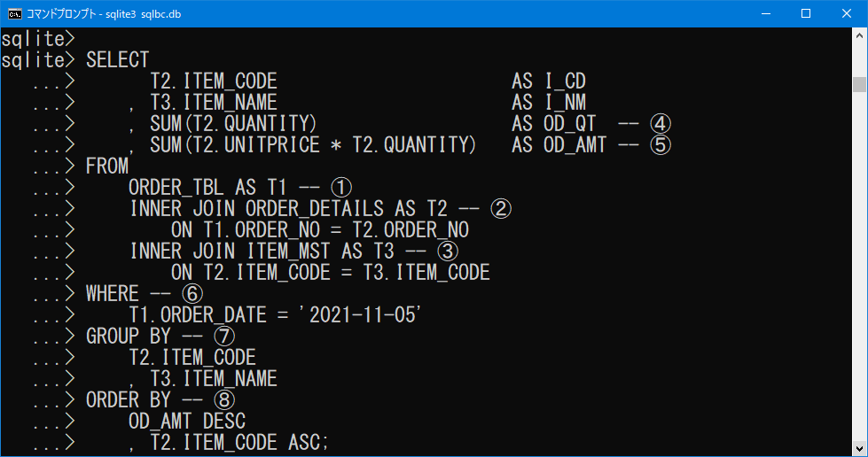Click the FROM keyword

point(107,166)
